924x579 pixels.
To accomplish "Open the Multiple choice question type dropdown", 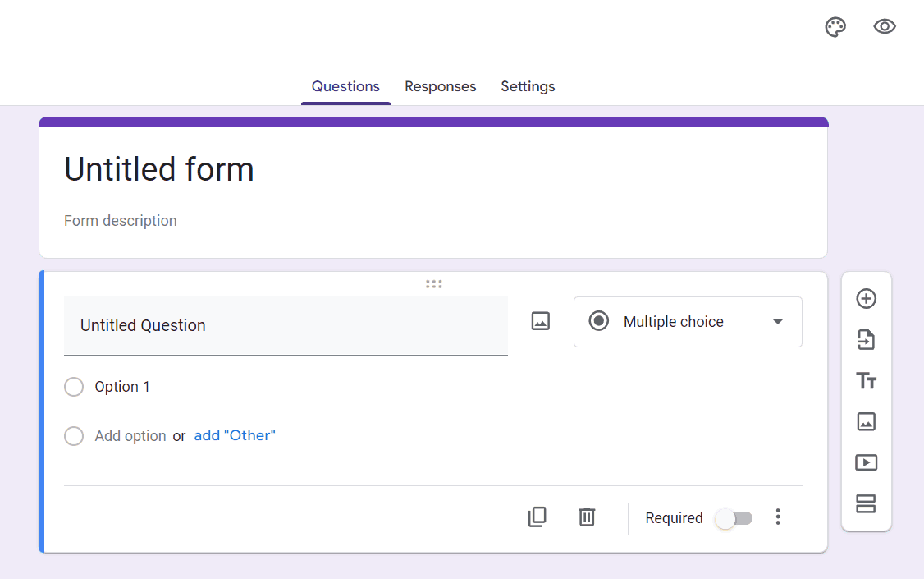I will [x=688, y=322].
